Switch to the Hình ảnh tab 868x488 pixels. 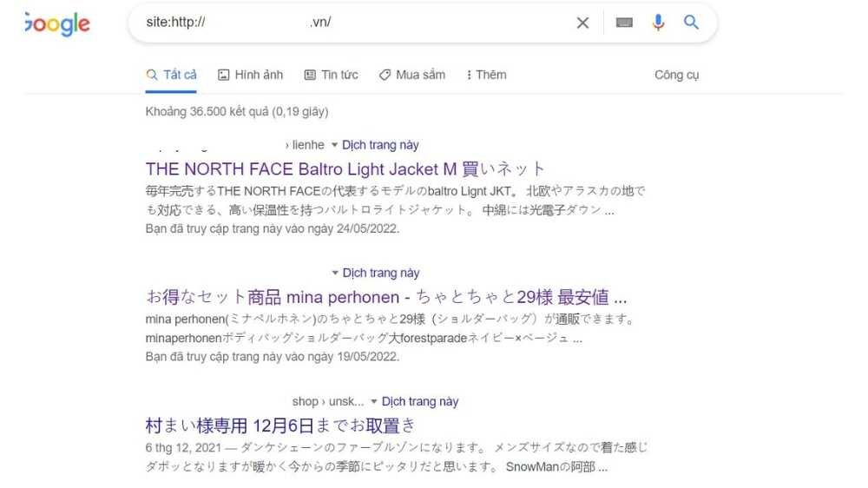pyautogui.click(x=250, y=75)
